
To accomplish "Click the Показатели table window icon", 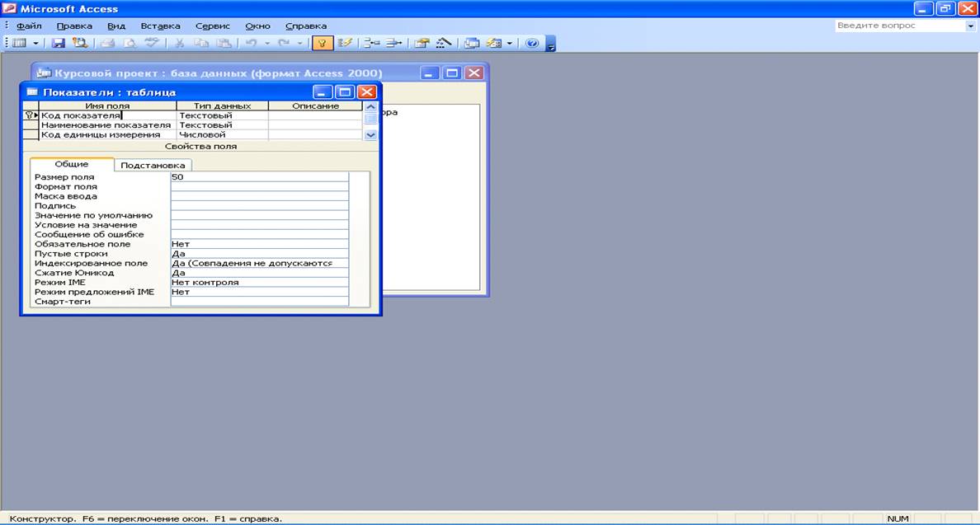I will (32, 91).
